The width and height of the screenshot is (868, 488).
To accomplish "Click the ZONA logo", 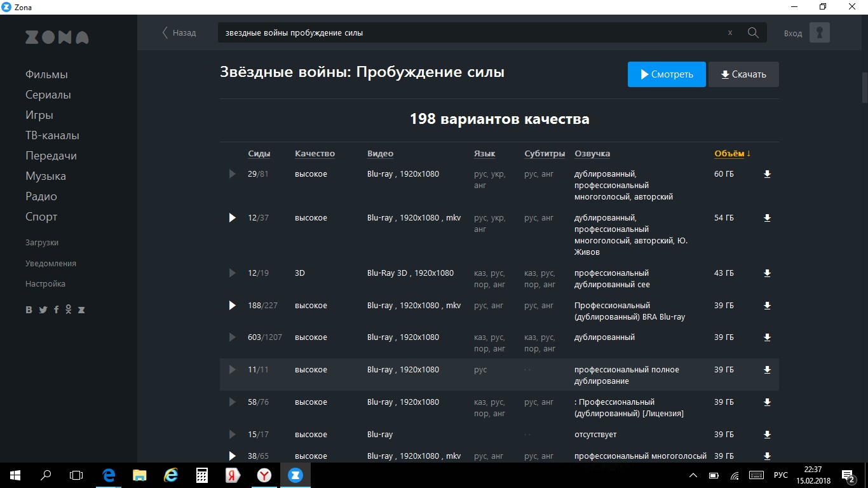I will tap(57, 37).
